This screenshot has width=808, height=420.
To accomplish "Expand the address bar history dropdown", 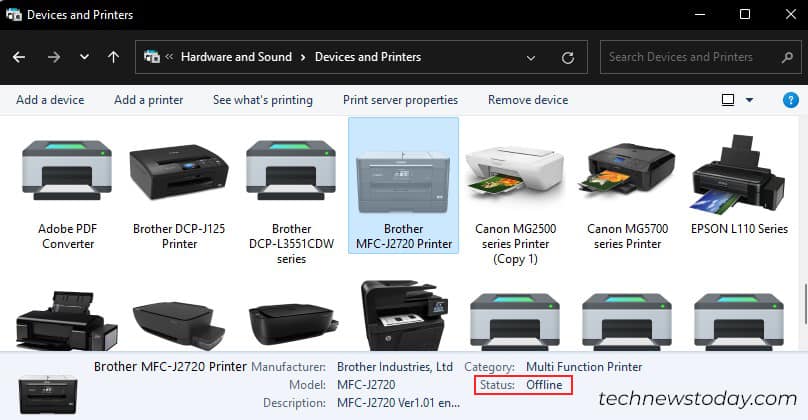I will point(531,58).
